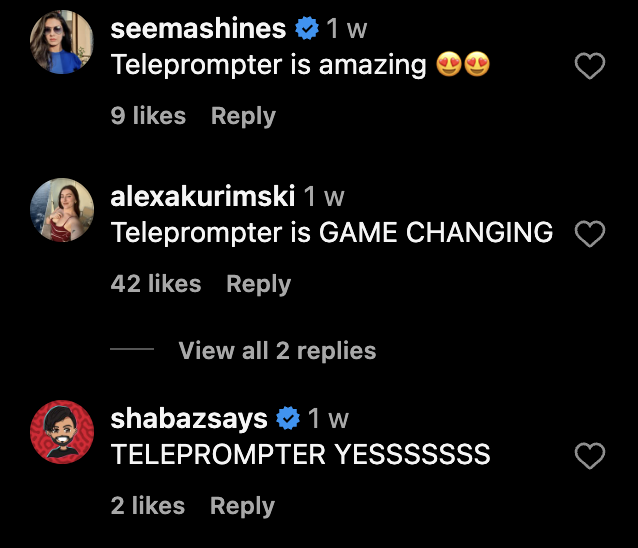Image resolution: width=638 pixels, height=548 pixels.
Task: Expand View all 2 replies
Action: (277, 350)
